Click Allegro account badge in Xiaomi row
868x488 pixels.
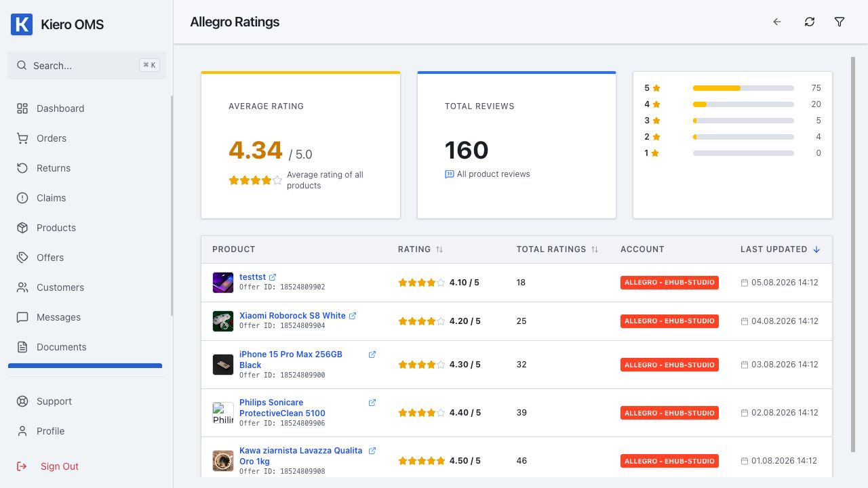coord(669,321)
